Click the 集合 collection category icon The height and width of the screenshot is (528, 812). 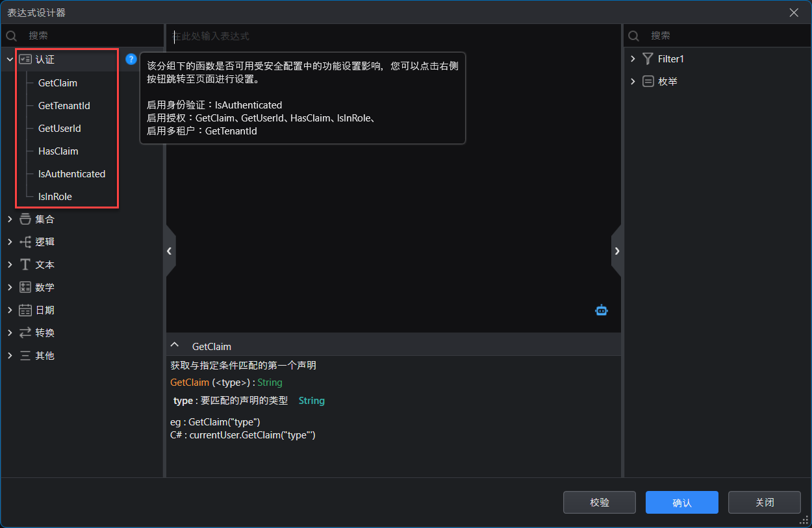point(25,220)
